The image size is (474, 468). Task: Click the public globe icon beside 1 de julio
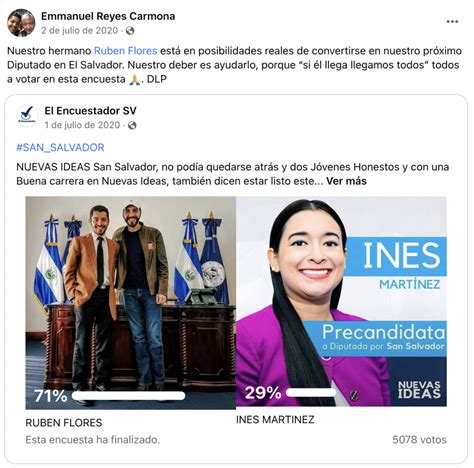(132, 125)
